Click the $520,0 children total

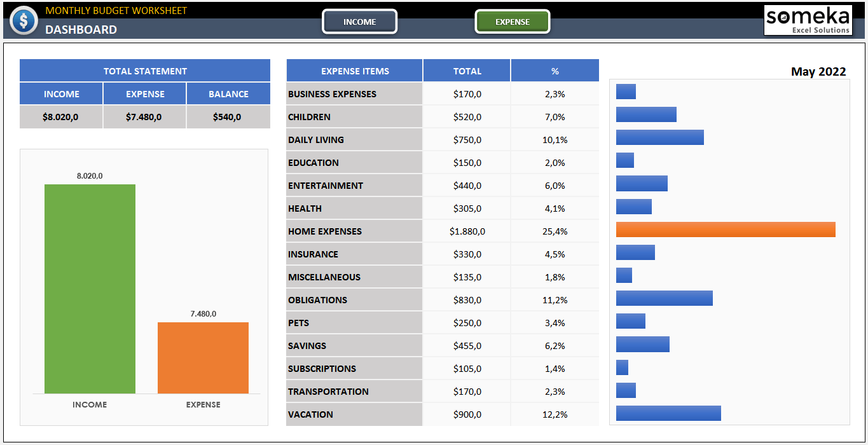(467, 117)
